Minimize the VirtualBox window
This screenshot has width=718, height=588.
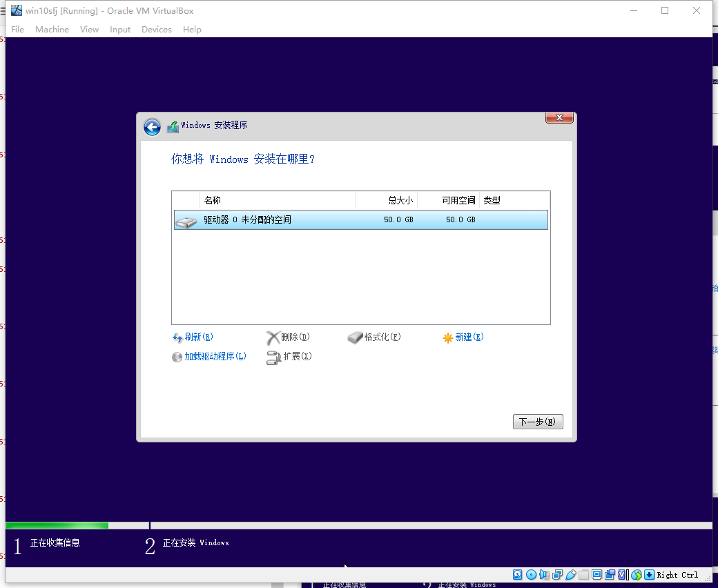coord(634,10)
